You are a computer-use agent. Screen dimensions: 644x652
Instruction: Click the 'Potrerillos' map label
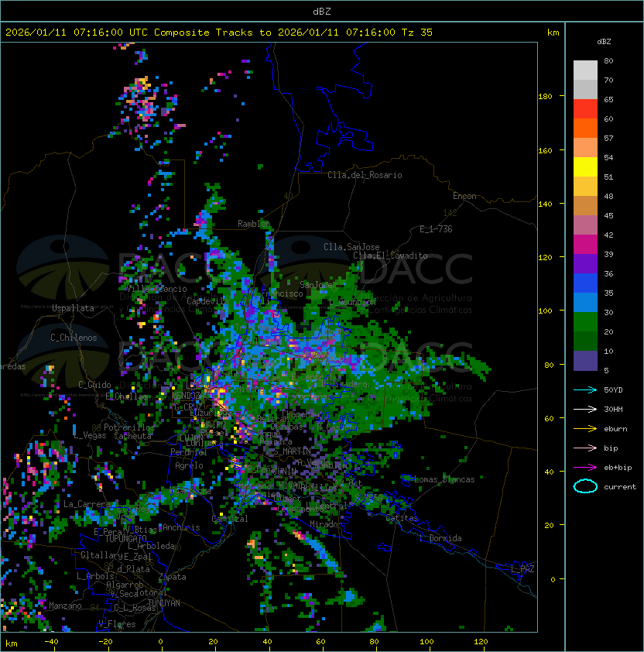129,427
